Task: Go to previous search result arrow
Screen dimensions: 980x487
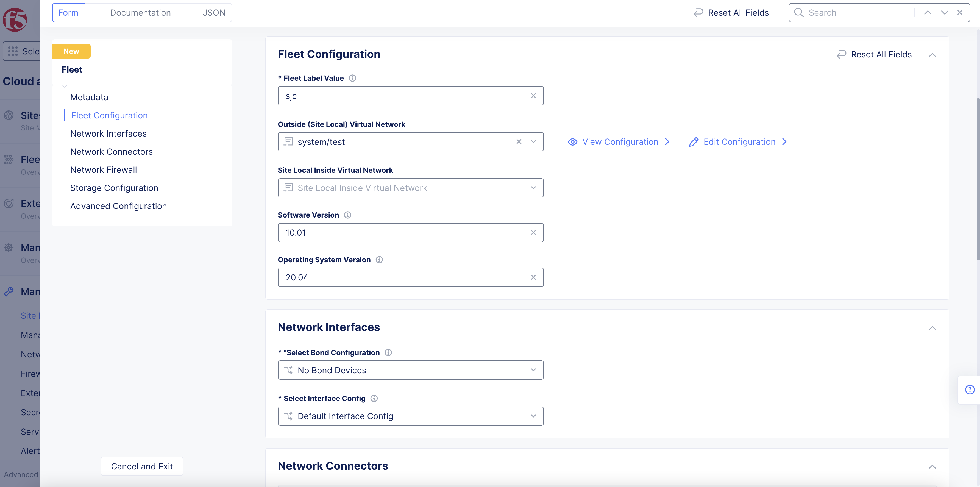Action: click(928, 13)
